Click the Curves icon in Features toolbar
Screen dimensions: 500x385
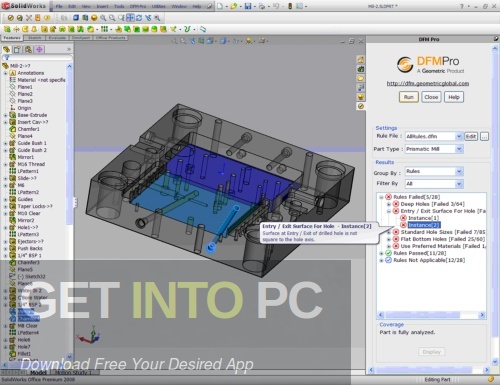tap(187, 29)
